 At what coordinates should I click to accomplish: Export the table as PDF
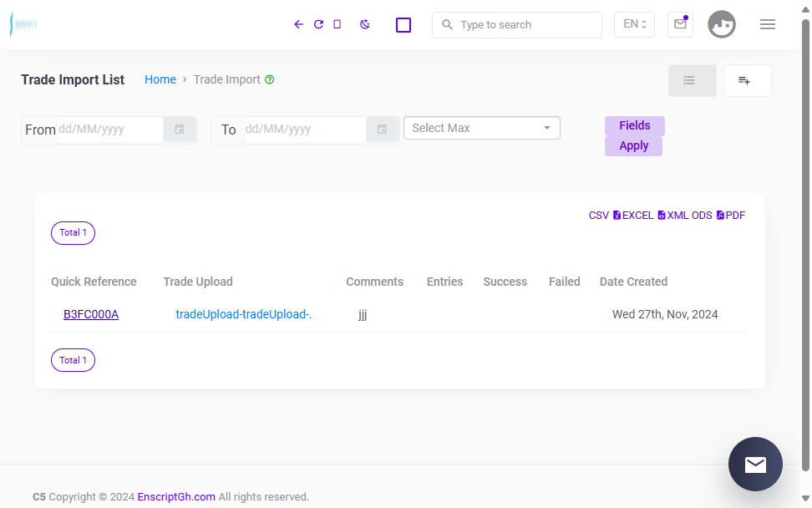731,216
